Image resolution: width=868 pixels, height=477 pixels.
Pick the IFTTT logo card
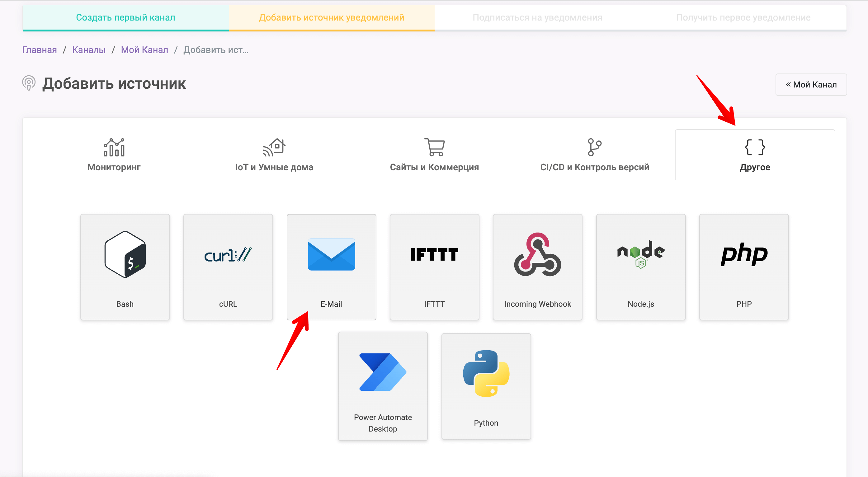pyautogui.click(x=434, y=254)
